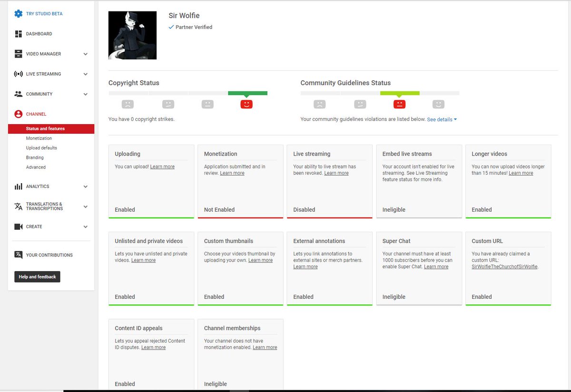Click Ineligible status in Super Chat card
Screen dimensions: 571x392
click(394, 297)
